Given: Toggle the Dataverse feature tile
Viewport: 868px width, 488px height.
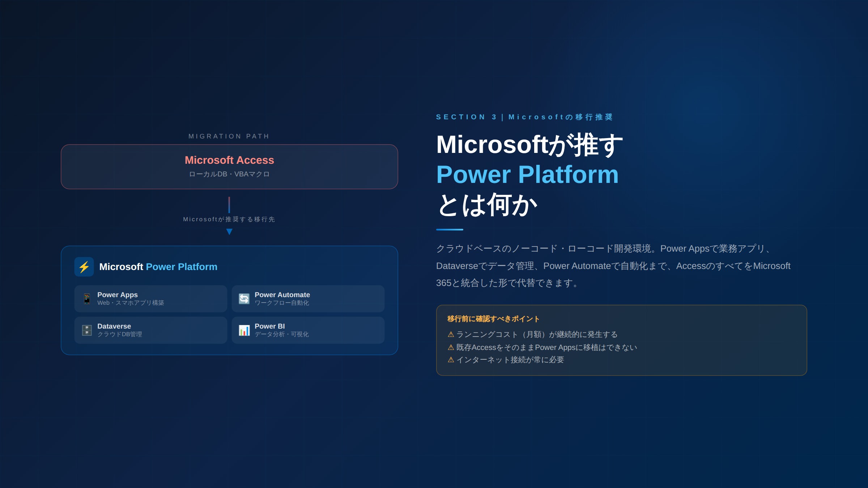Looking at the screenshot, I should click(x=150, y=330).
